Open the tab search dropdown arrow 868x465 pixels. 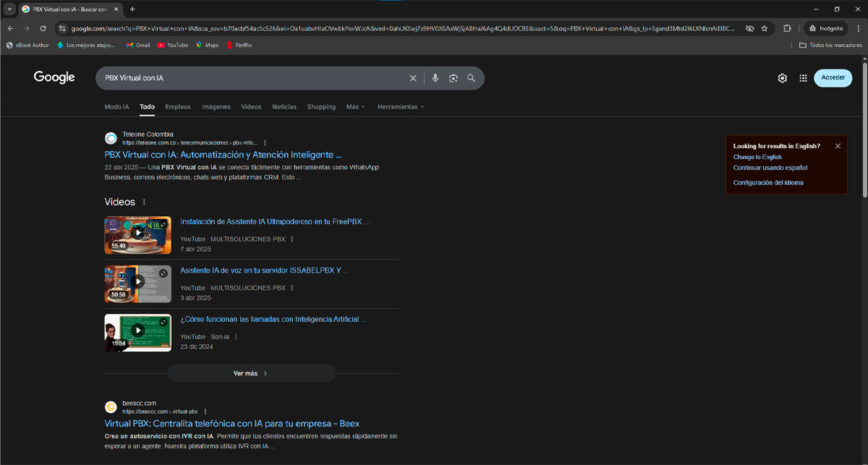[x=9, y=9]
